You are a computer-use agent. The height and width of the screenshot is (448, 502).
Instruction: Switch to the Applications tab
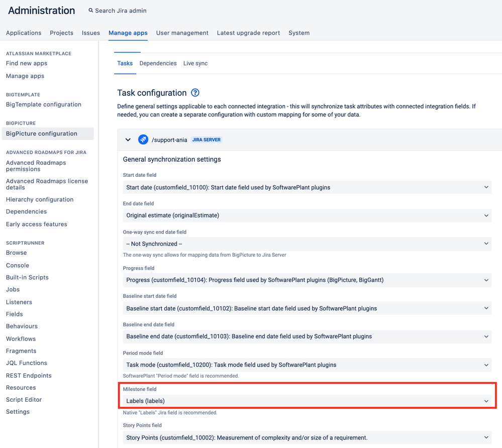[x=24, y=33]
